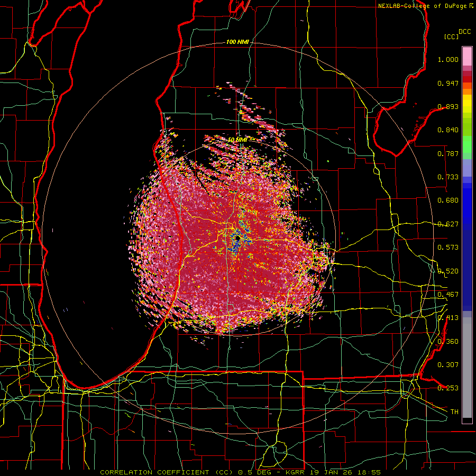Select the 0.840 legend value

[448, 130]
